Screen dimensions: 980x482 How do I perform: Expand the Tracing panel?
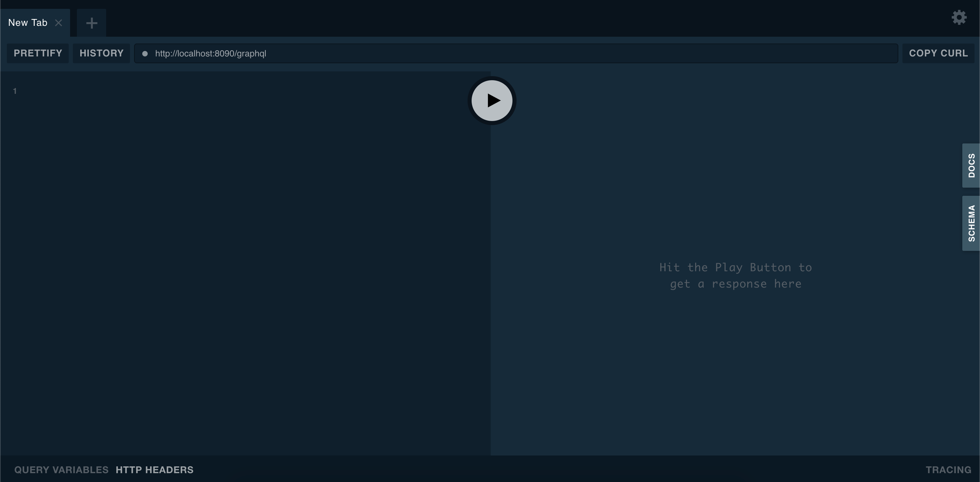(948, 470)
